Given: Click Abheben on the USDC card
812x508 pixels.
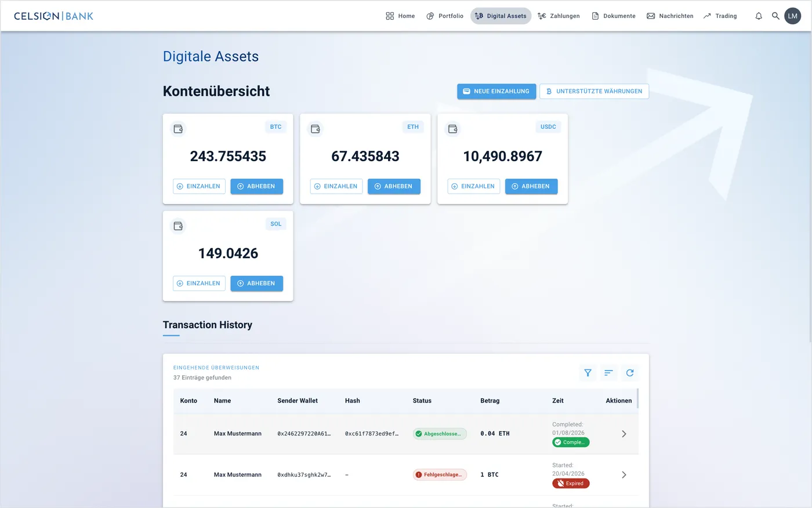Looking at the screenshot, I should [531, 186].
